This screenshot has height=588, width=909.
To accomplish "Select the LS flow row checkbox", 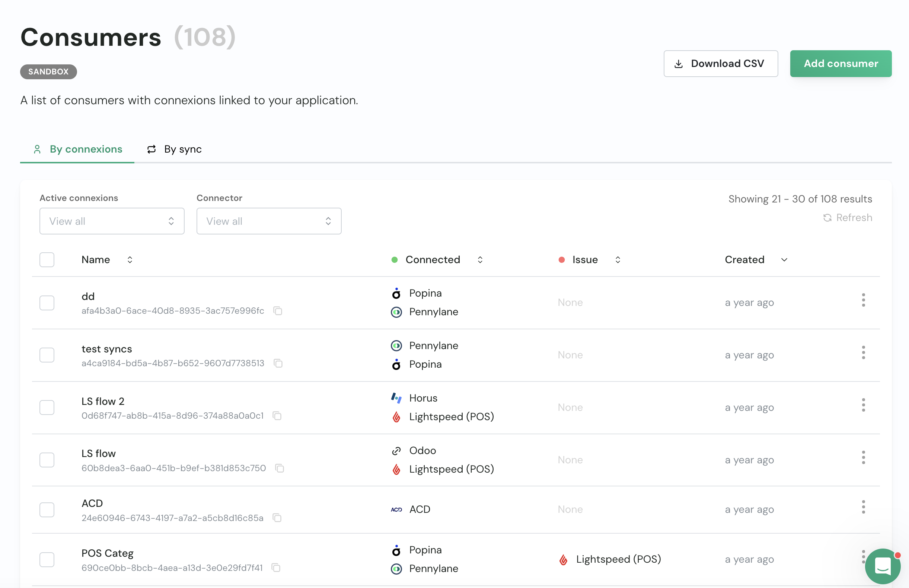I will point(47,460).
